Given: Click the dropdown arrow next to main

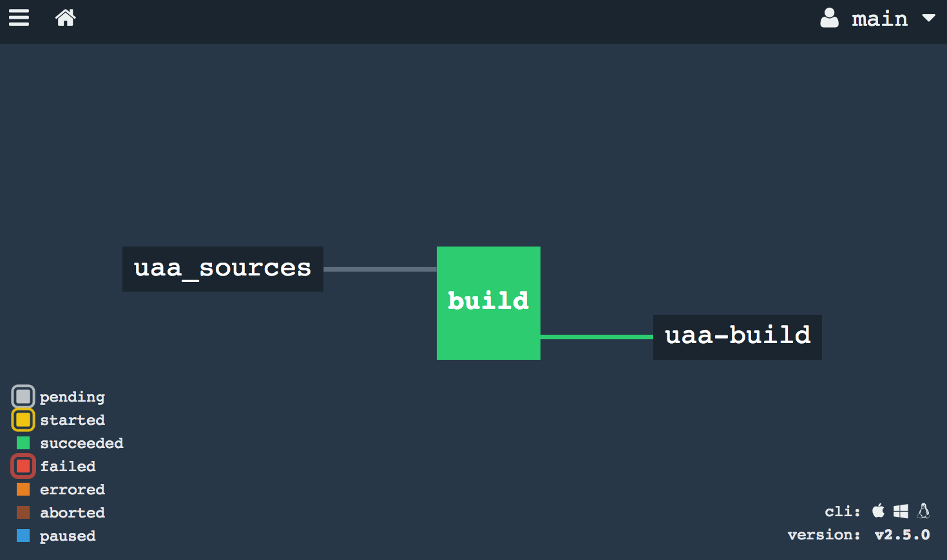Looking at the screenshot, I should 929,19.
